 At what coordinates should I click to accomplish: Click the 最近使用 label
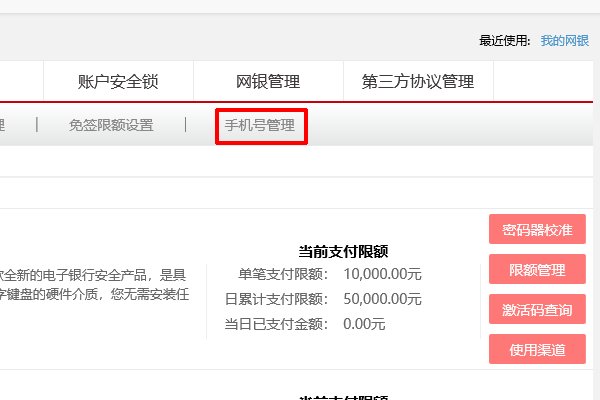(x=505, y=40)
